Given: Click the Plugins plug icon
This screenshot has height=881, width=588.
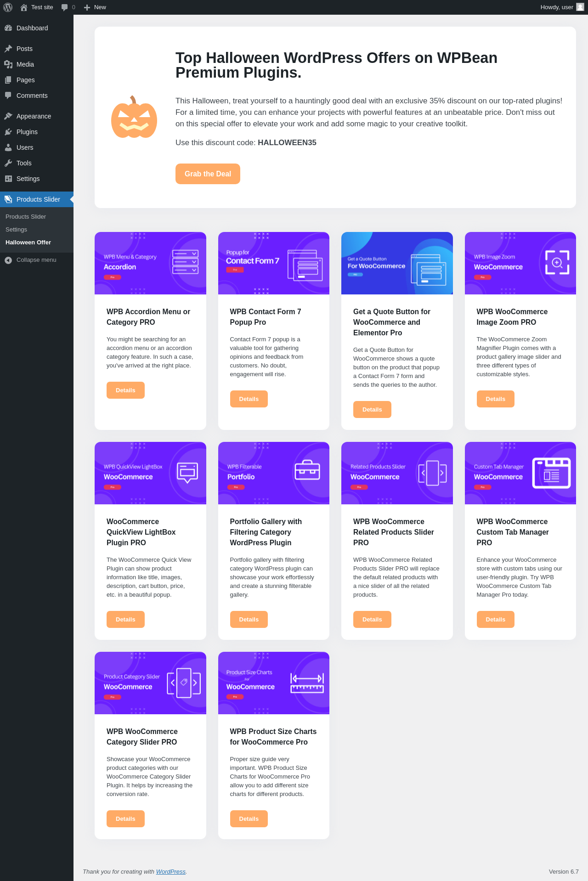Looking at the screenshot, I should 8,132.
